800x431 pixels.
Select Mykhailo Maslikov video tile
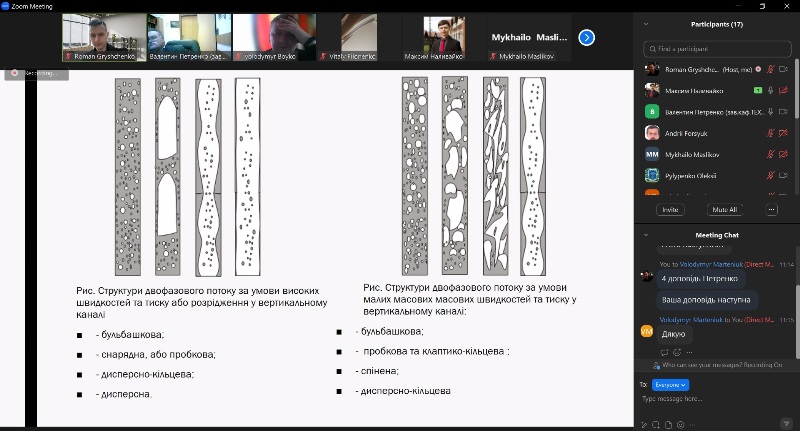(528, 37)
